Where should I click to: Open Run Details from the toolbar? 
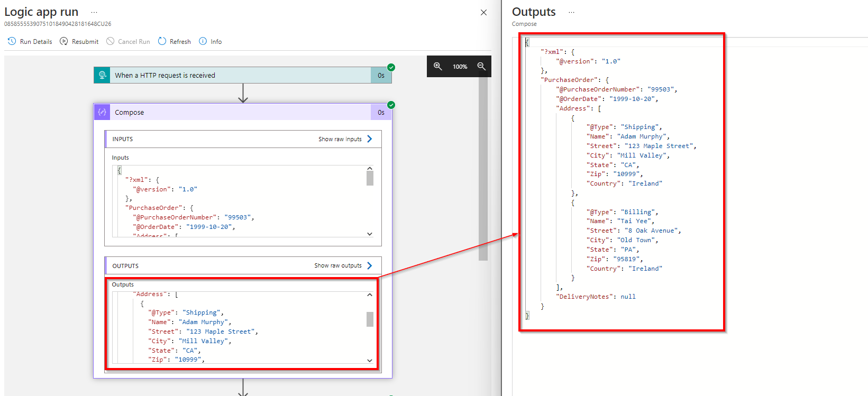pyautogui.click(x=30, y=41)
